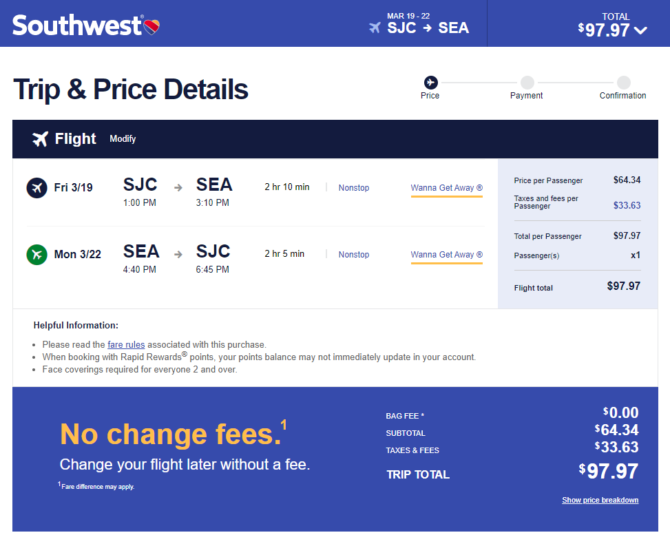The image size is (670, 535).
Task: Click Nonstop on the Mon 3/22 flight
Action: (354, 254)
